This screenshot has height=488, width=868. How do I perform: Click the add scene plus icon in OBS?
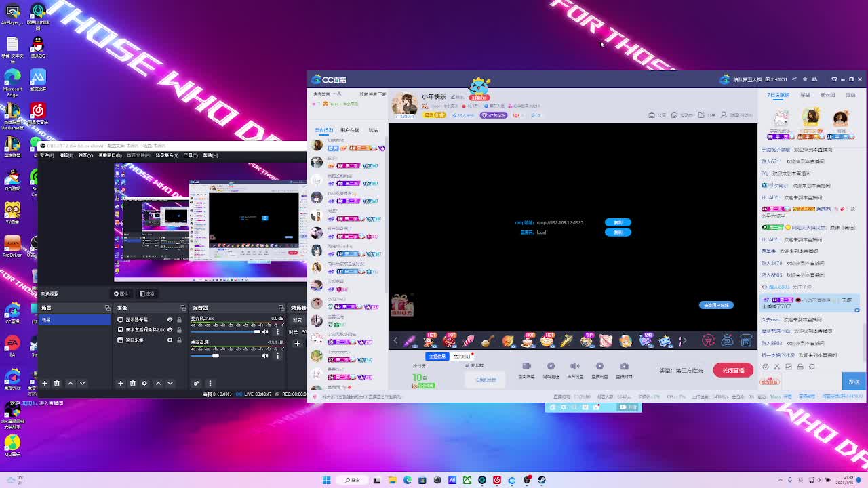click(x=45, y=384)
